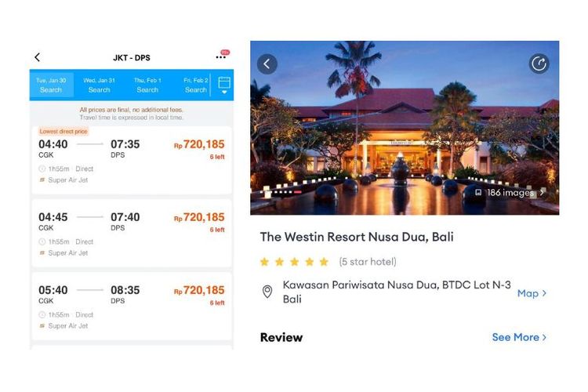This screenshot has height=392, width=588.
Task: Search flights for Thu, Feb 1
Action: point(147,85)
